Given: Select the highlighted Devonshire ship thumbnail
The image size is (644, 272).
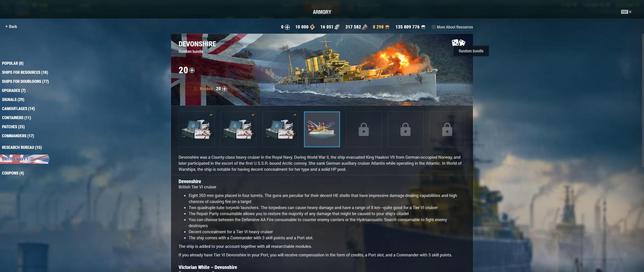Looking at the screenshot, I should click(322, 129).
